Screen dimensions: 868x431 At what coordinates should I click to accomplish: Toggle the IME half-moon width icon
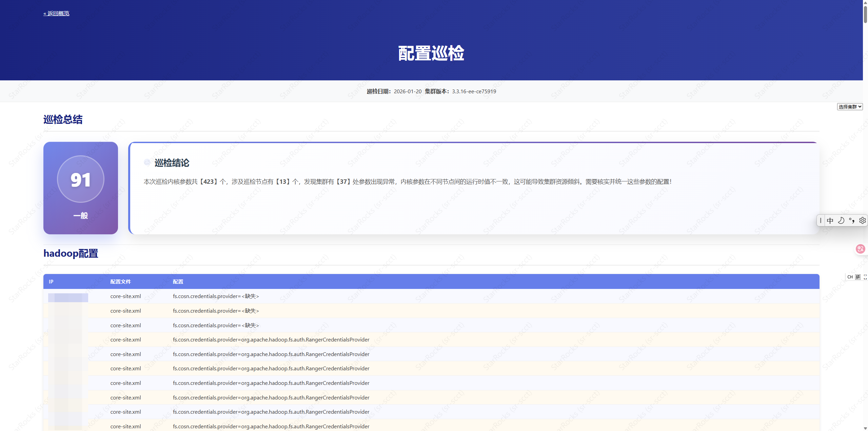click(841, 221)
